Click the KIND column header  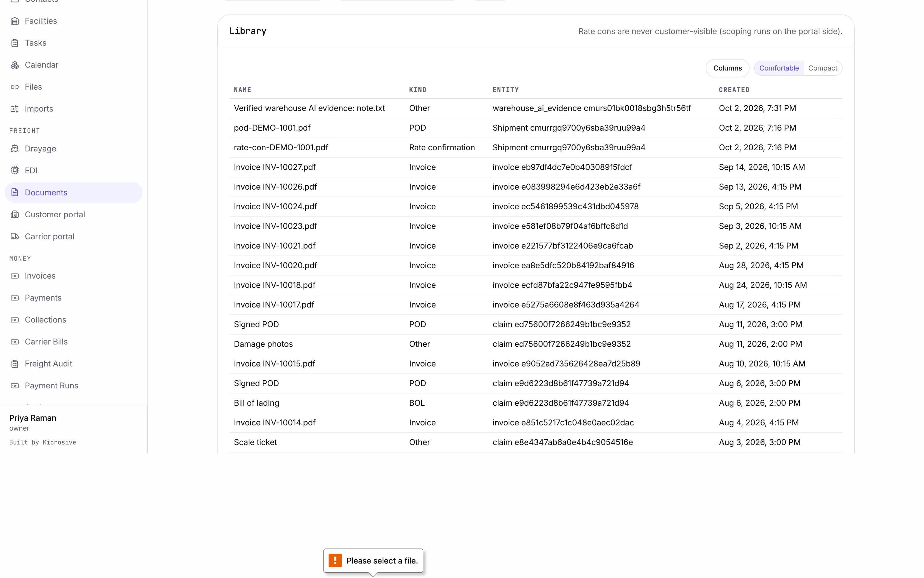[418, 90]
